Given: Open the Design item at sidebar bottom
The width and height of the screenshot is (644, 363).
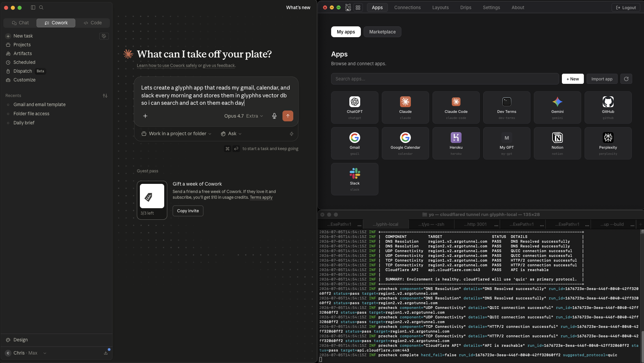Looking at the screenshot, I should pos(21,340).
